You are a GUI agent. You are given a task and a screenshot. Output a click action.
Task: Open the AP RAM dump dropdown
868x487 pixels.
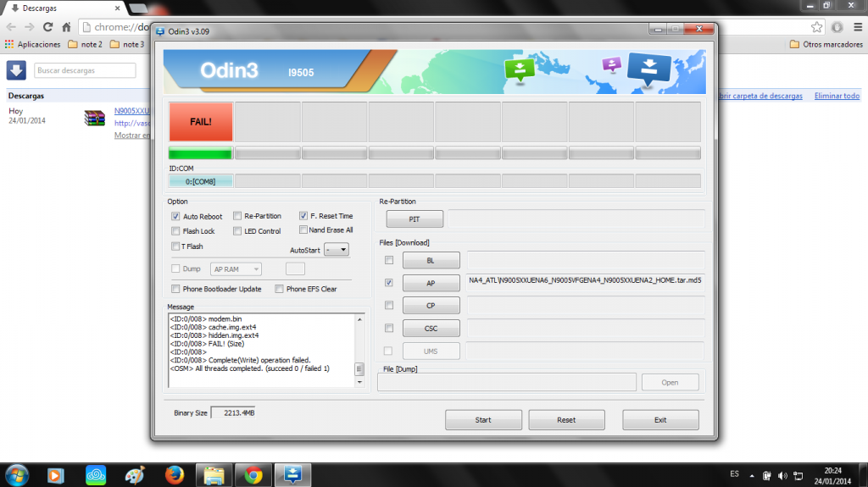(x=236, y=268)
